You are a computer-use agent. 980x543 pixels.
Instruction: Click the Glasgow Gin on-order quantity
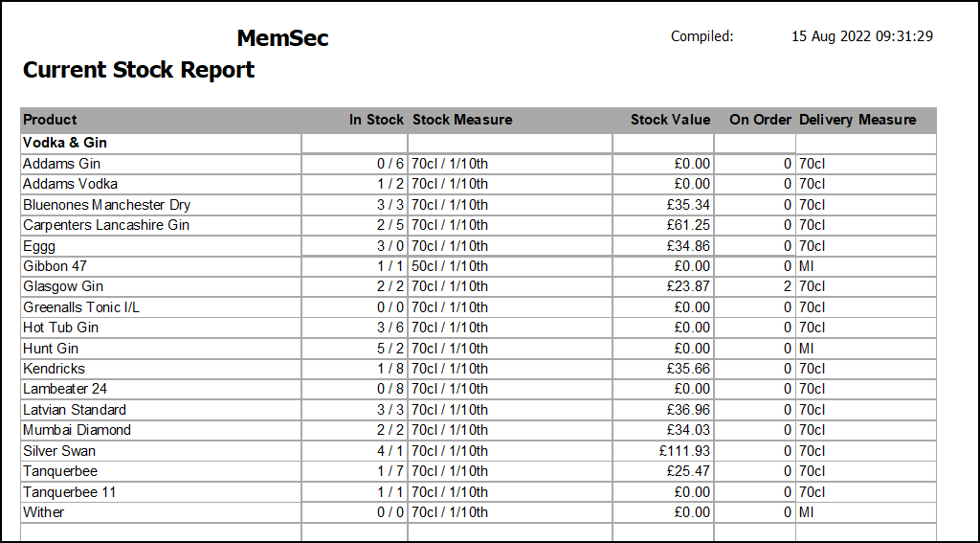tap(788, 286)
